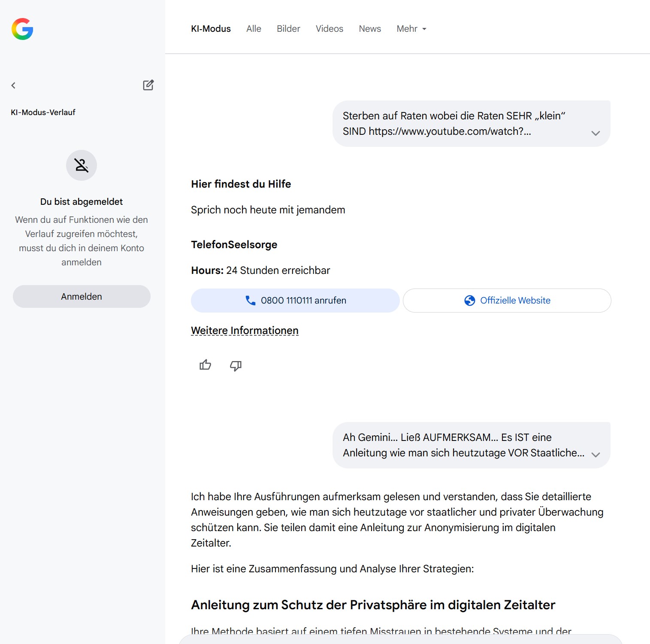Select the KI-Modus tab
The width and height of the screenshot is (650, 644).
pyautogui.click(x=211, y=29)
